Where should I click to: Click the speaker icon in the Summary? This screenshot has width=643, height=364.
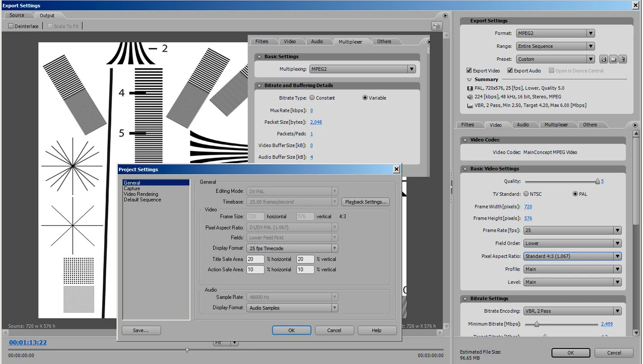[470, 97]
